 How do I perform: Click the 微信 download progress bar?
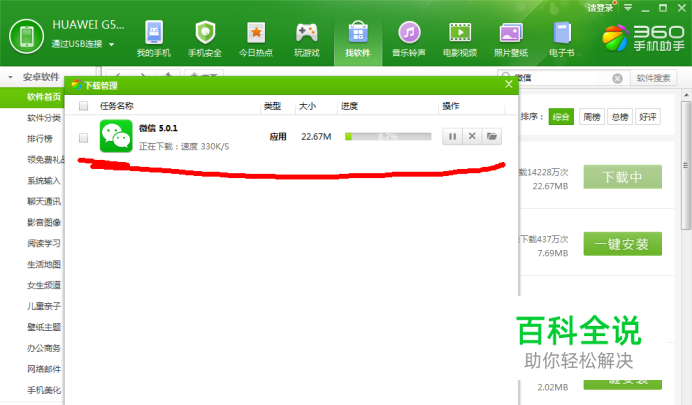388,137
